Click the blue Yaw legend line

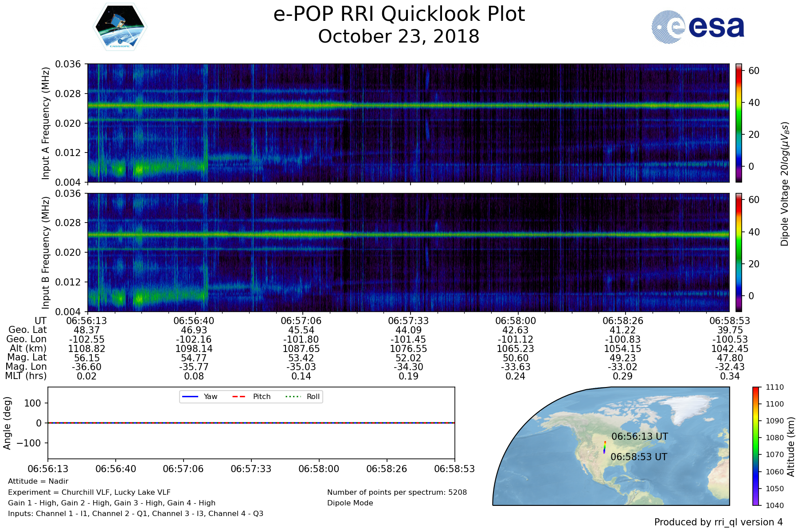click(190, 396)
